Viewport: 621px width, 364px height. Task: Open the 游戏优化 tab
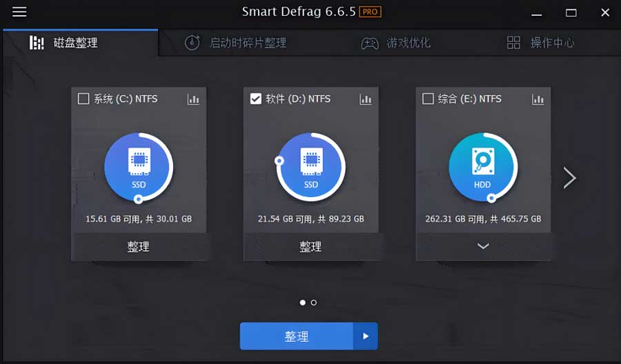395,43
